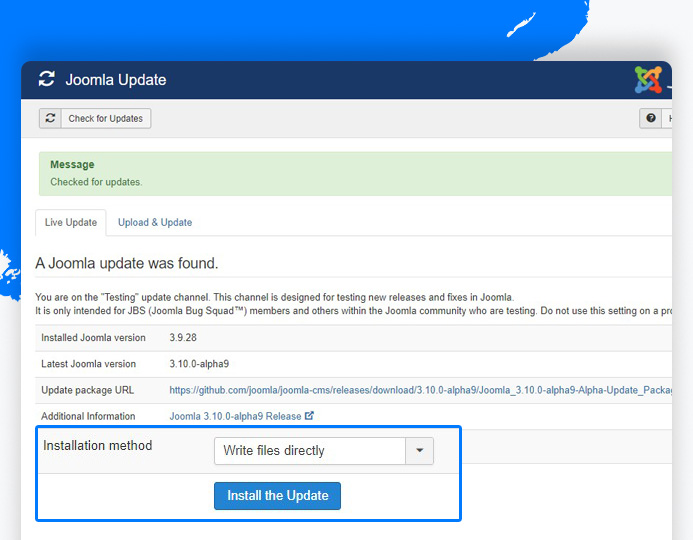Click the Latest Joomla version label
693x540 pixels.
[x=88, y=364]
